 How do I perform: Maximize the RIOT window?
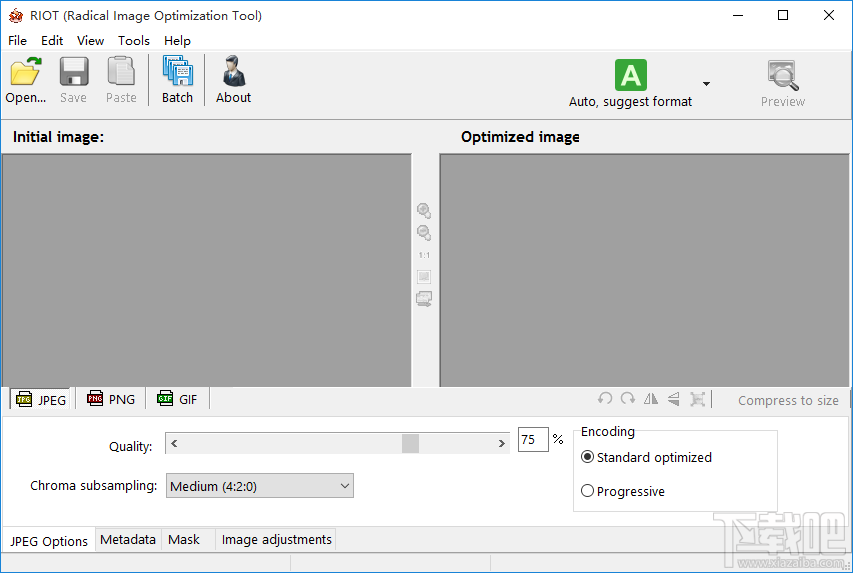783,15
